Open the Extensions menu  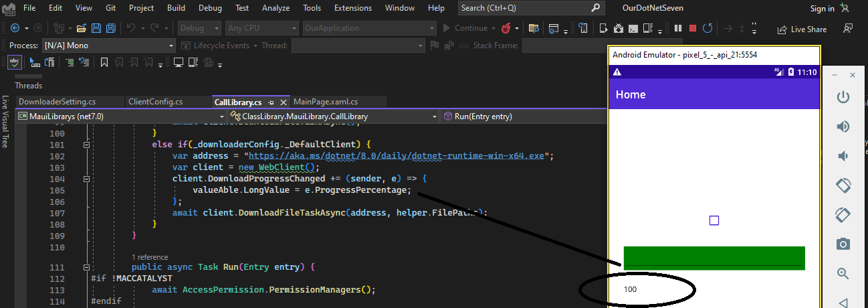click(353, 8)
